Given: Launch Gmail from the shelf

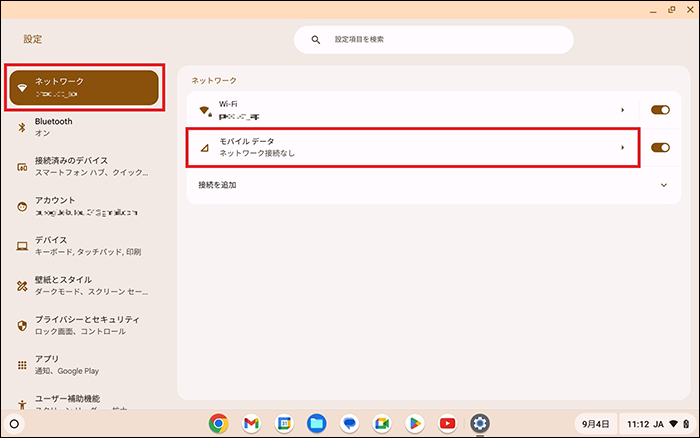Looking at the screenshot, I should pyautogui.click(x=251, y=423).
